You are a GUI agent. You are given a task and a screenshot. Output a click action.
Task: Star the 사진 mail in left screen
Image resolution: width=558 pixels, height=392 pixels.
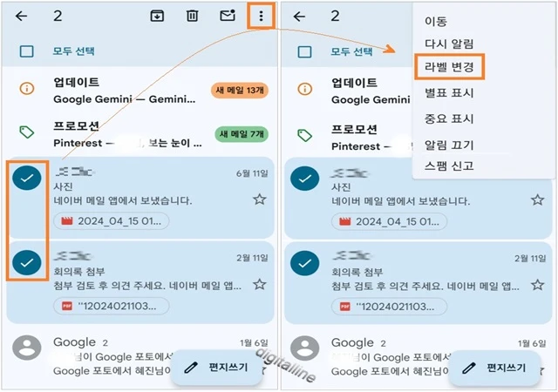[260, 199]
